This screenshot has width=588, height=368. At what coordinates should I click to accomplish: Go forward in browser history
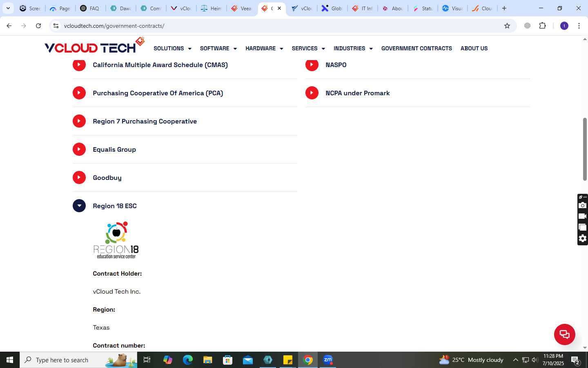pos(24,26)
